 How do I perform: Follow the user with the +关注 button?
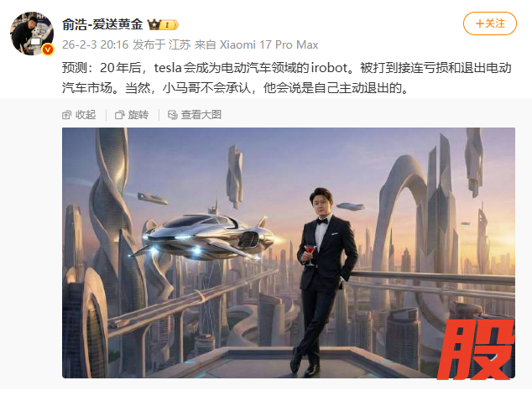point(490,23)
